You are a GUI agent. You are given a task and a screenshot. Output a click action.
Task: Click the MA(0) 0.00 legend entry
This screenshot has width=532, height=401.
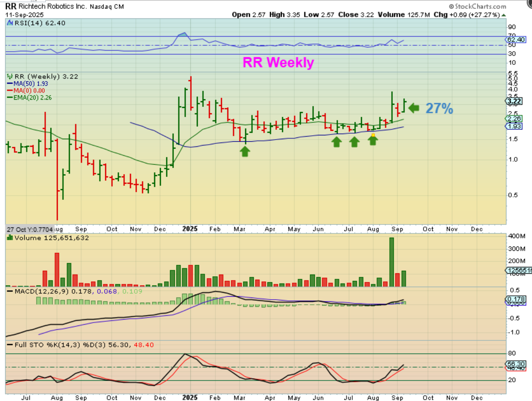coord(25,90)
